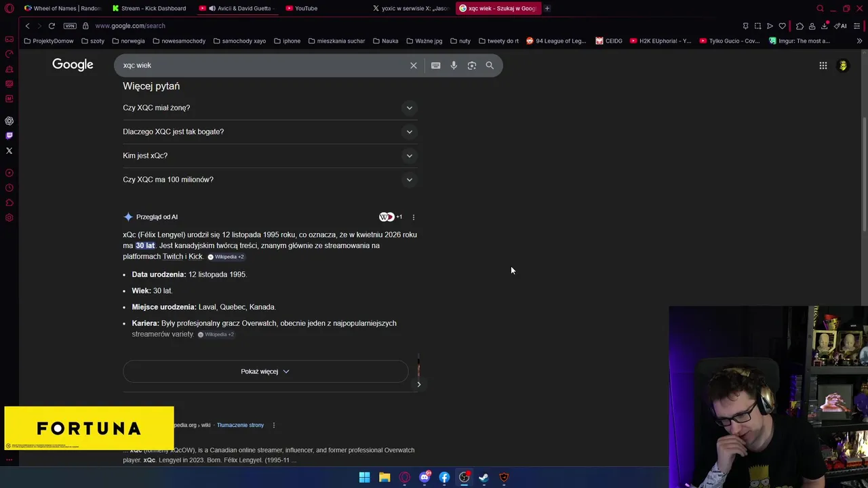Screen dimensions: 868x488
Task: Click the Google search magnifier button
Action: tap(490, 66)
